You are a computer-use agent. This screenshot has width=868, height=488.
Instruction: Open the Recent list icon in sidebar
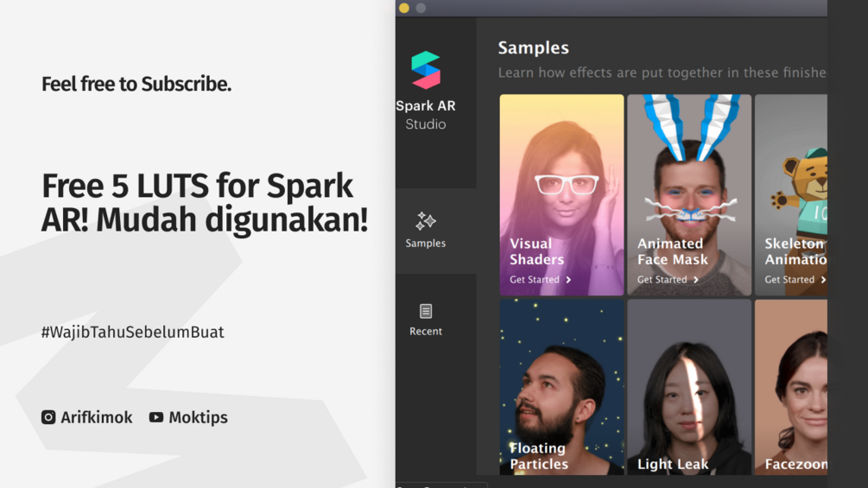426,311
